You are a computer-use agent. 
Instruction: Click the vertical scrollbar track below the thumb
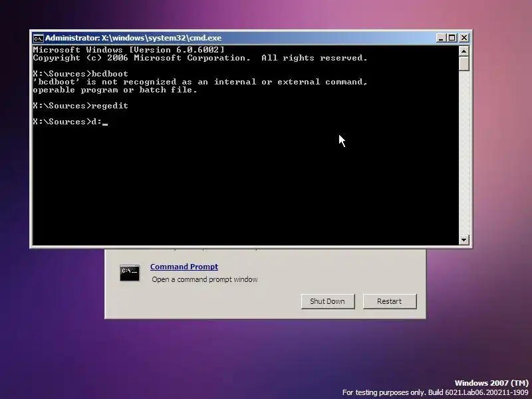point(464,153)
